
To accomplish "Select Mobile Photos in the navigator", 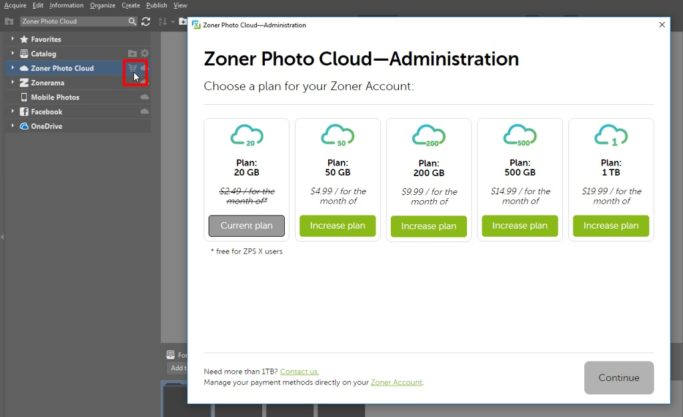I will [55, 97].
